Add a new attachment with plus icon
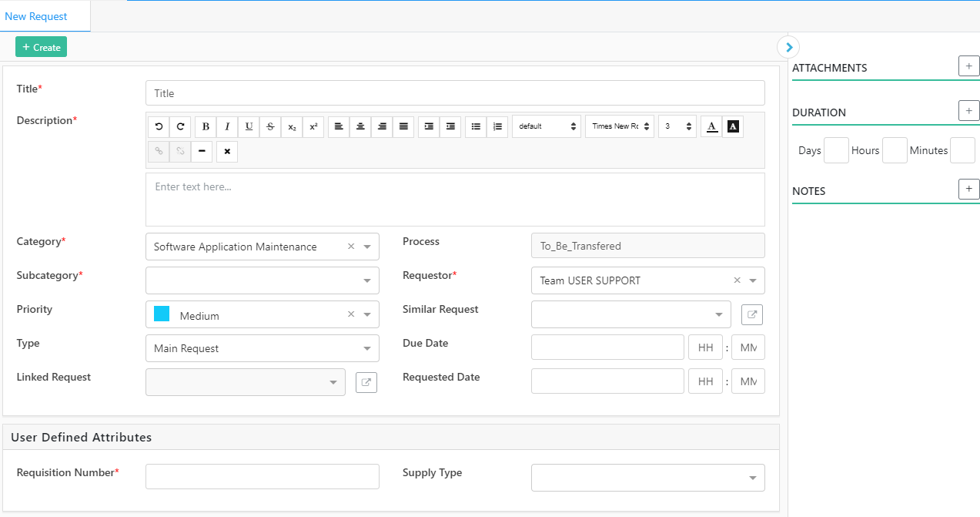The height and width of the screenshot is (517, 980). tap(968, 66)
